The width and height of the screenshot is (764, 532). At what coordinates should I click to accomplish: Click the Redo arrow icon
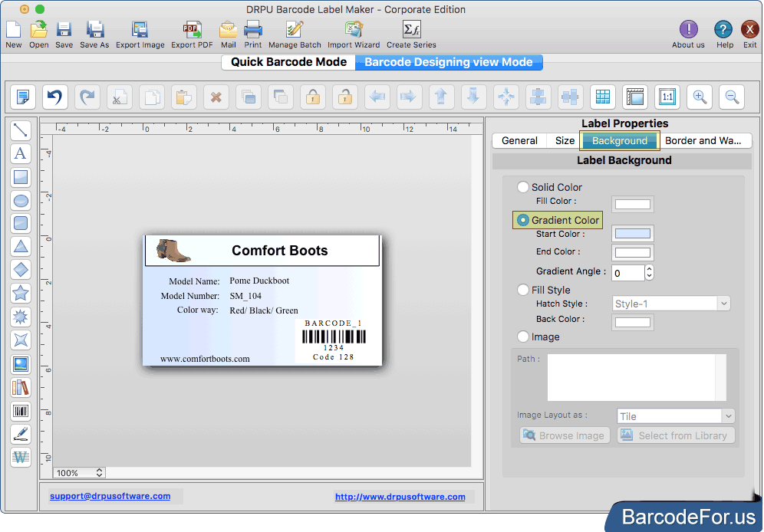tap(87, 97)
